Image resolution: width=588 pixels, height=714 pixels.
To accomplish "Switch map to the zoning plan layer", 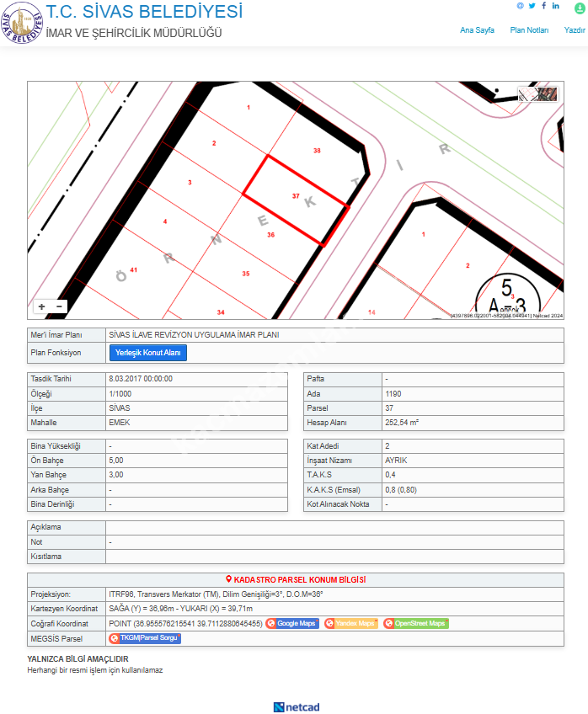I will [x=528, y=94].
